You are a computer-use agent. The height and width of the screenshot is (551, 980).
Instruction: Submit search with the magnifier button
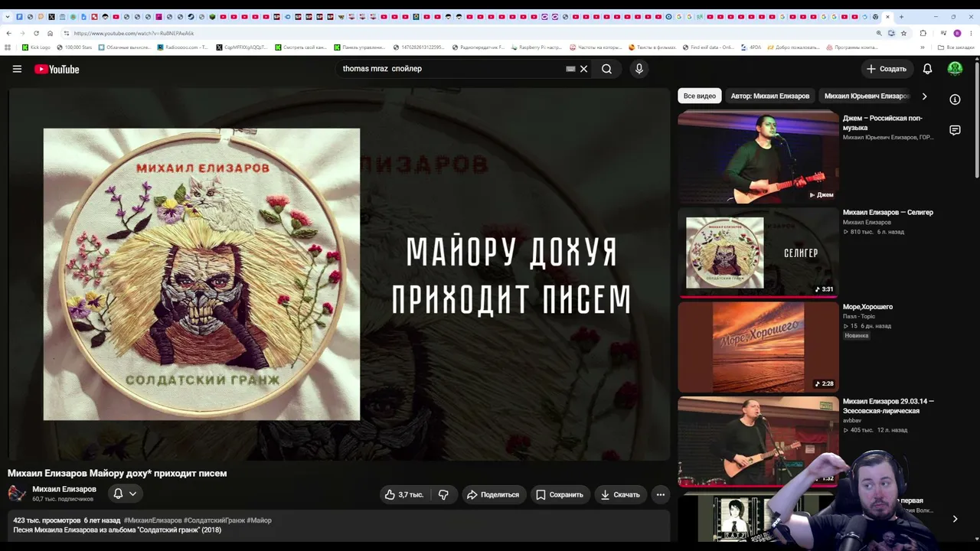click(606, 69)
